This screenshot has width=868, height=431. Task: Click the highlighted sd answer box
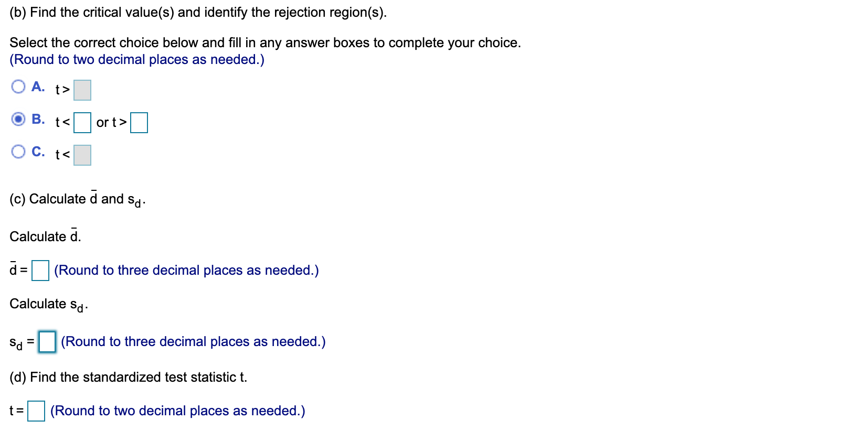pyautogui.click(x=47, y=341)
